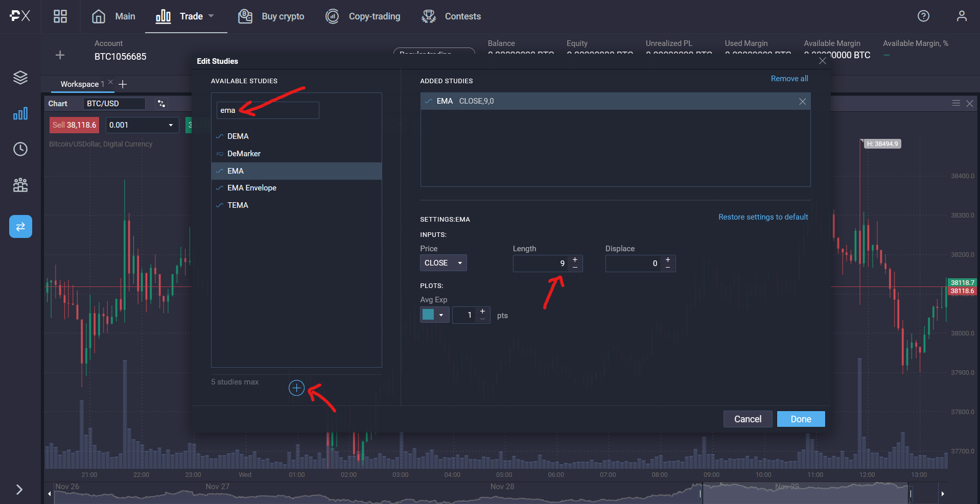This screenshot has width=980, height=504.
Task: Remove the EMA CLOSE,9,0 added study
Action: click(802, 101)
